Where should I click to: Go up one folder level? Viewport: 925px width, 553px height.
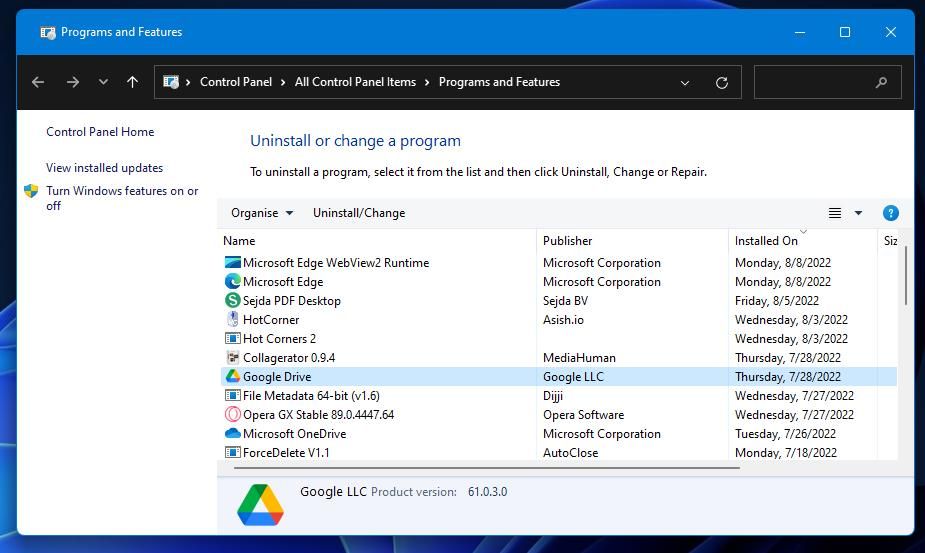click(x=133, y=82)
